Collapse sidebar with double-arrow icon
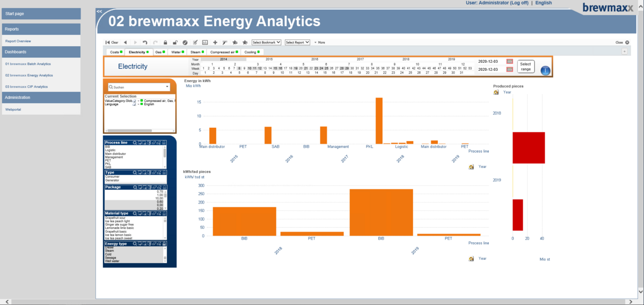This screenshot has width=644, height=305. pos(99,11)
